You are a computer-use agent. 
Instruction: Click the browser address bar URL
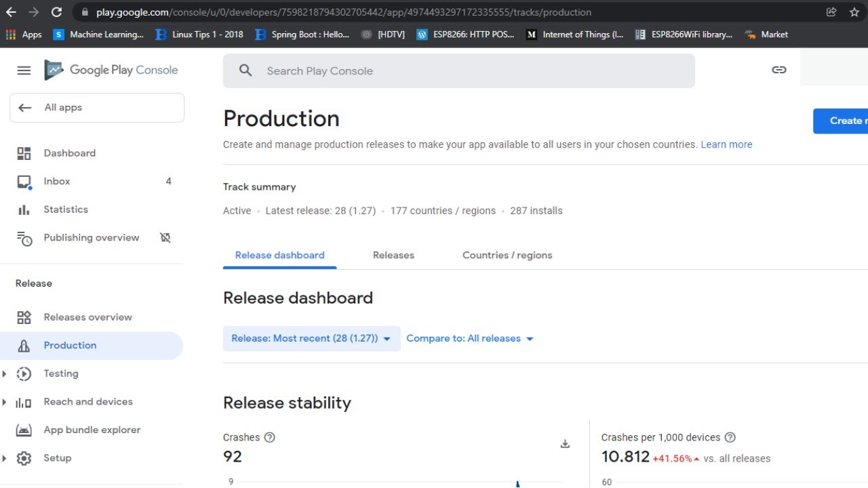pyautogui.click(x=344, y=12)
